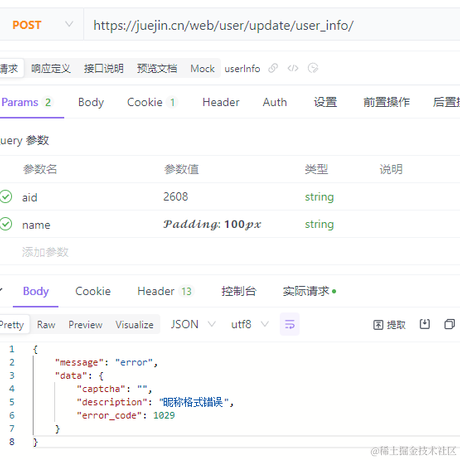Click the "message": "error" line
460x460 pixels.
[106, 362]
